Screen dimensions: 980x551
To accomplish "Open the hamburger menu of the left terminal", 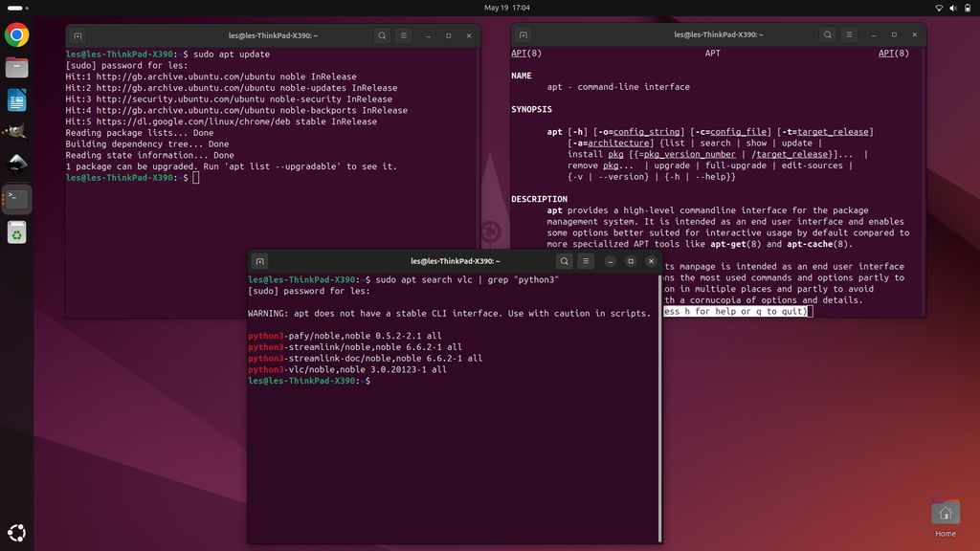I will pos(403,34).
